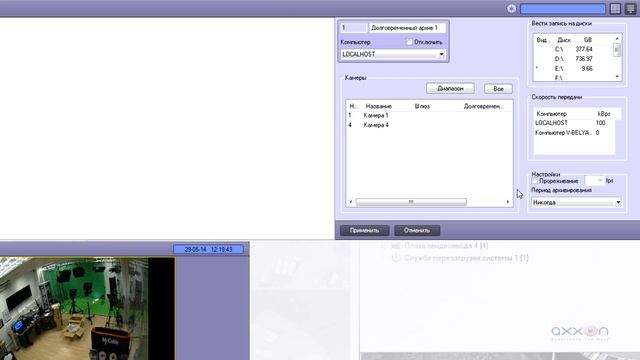
Task: Click the disk list scroll up arrow
Action: coord(617,38)
